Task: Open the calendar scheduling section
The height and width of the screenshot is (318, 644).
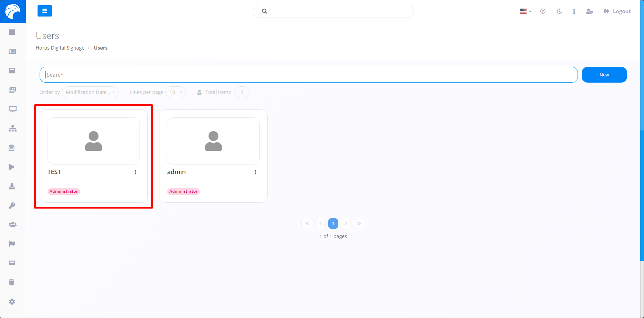Action: pyautogui.click(x=12, y=148)
